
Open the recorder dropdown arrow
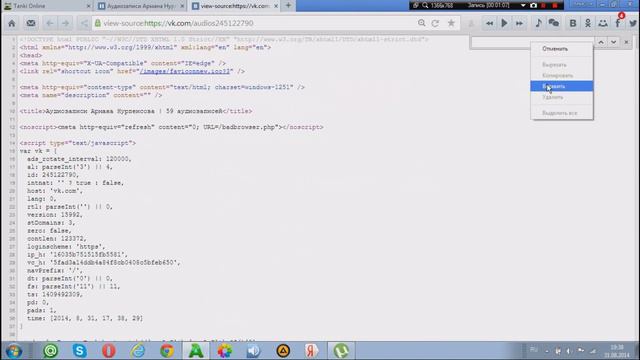[x=523, y=5]
